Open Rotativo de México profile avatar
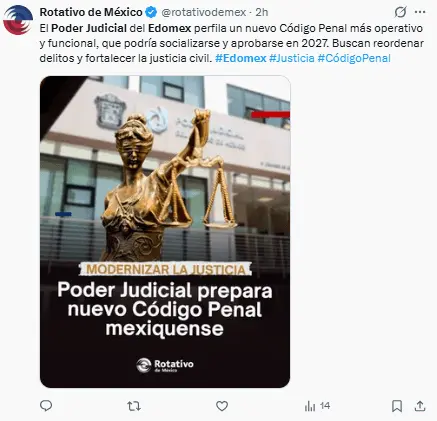This screenshot has width=437, height=421. coord(18,20)
